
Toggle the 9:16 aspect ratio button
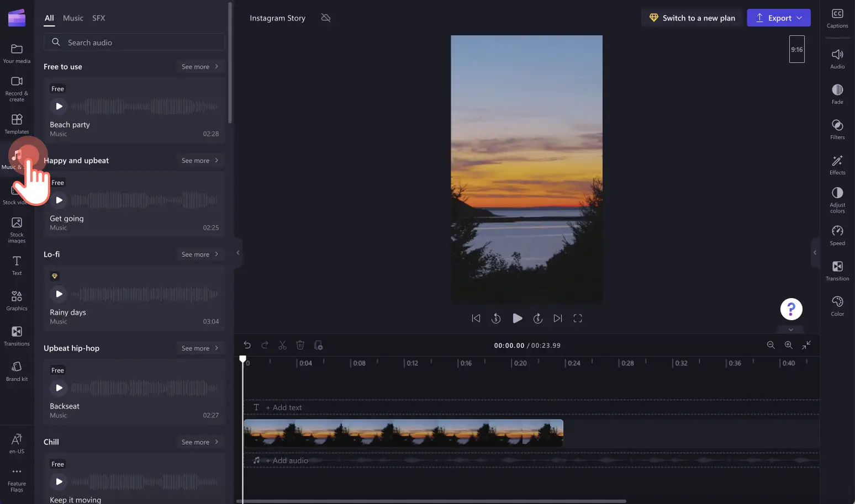pyautogui.click(x=796, y=49)
